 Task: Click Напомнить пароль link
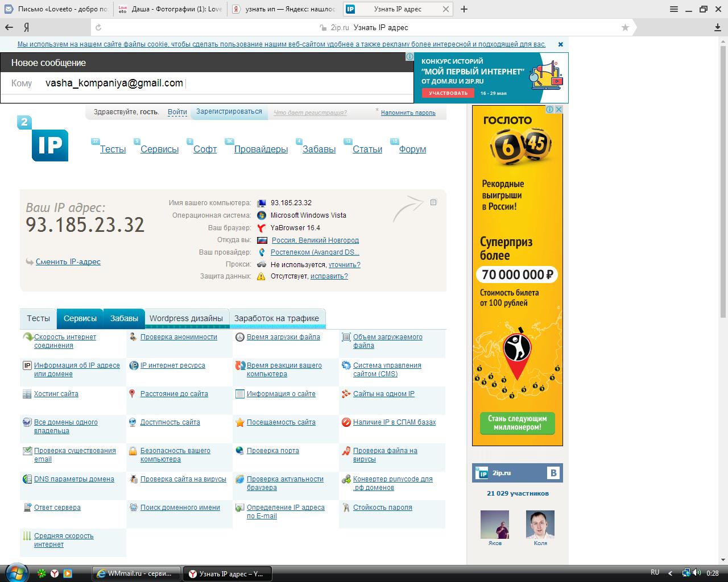coord(408,113)
